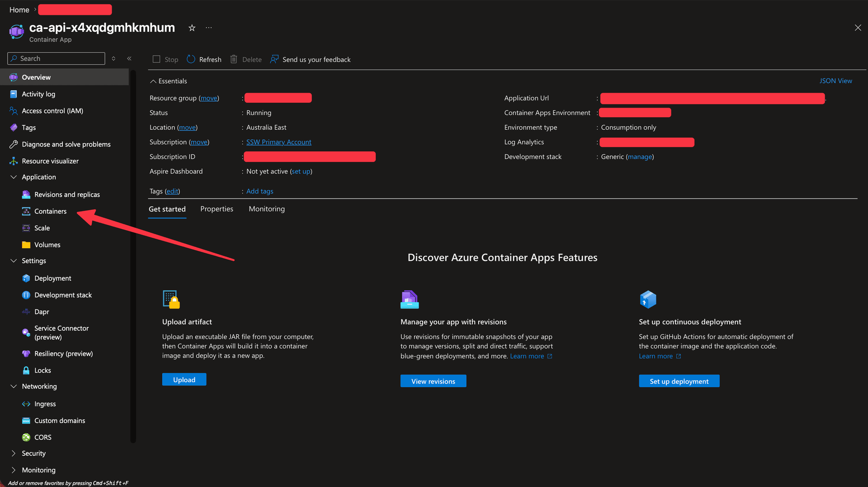
Task: Close the container app blade
Action: (x=858, y=28)
